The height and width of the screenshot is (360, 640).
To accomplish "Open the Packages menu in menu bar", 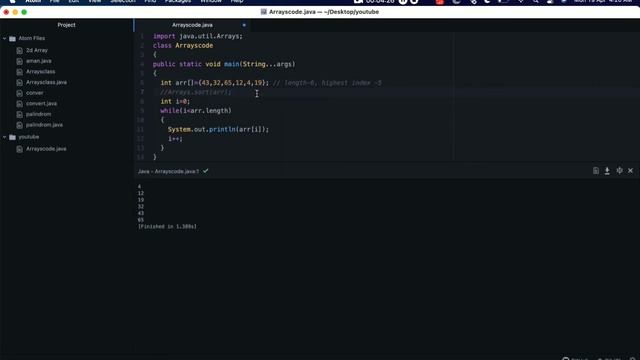I will [178, 2].
